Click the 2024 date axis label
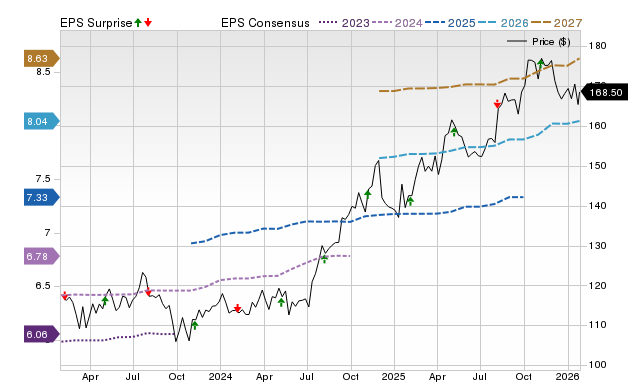Viewport: 640px width, 382px height. click(220, 376)
